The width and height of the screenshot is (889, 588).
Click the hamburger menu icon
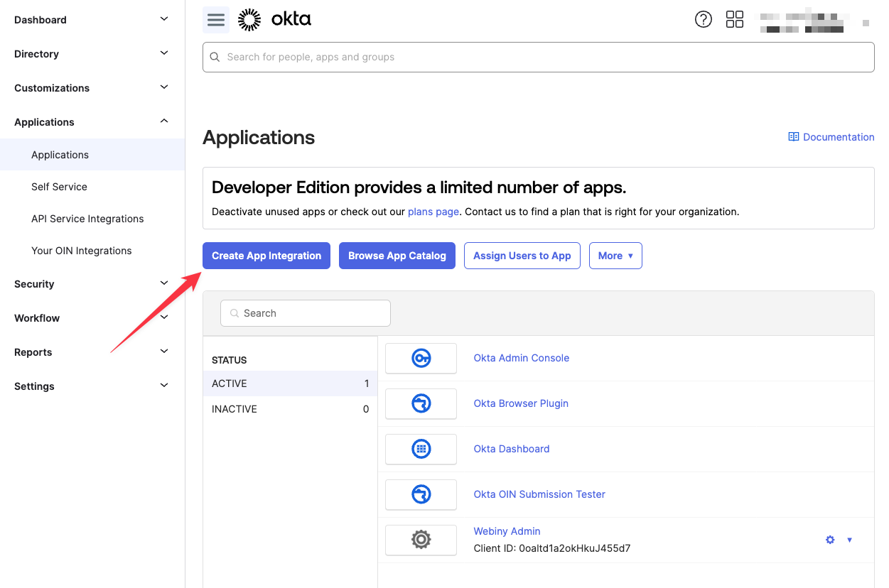[216, 20]
